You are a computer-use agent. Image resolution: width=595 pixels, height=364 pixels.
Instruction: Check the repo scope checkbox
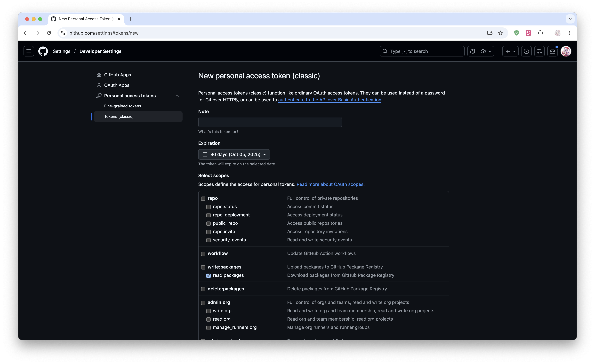[x=203, y=198]
